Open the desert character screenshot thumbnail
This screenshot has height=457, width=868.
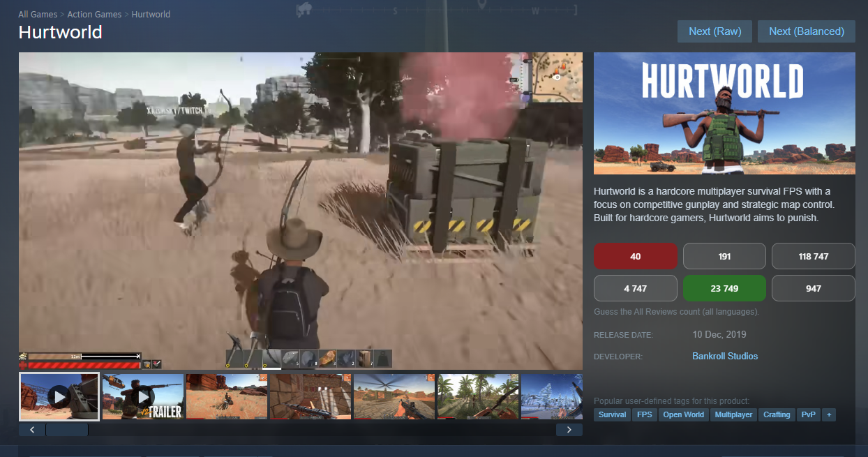[227, 397]
